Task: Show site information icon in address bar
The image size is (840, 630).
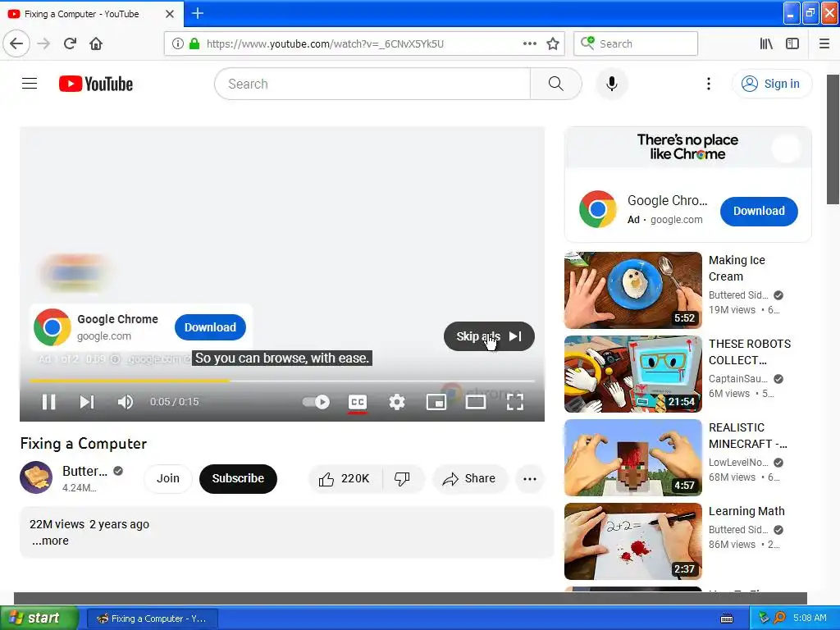Action: (177, 43)
